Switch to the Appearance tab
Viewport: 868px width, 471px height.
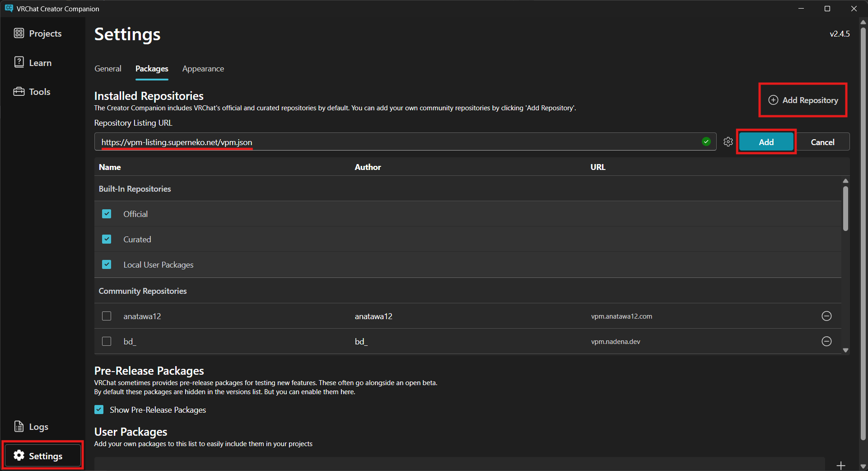tap(203, 69)
